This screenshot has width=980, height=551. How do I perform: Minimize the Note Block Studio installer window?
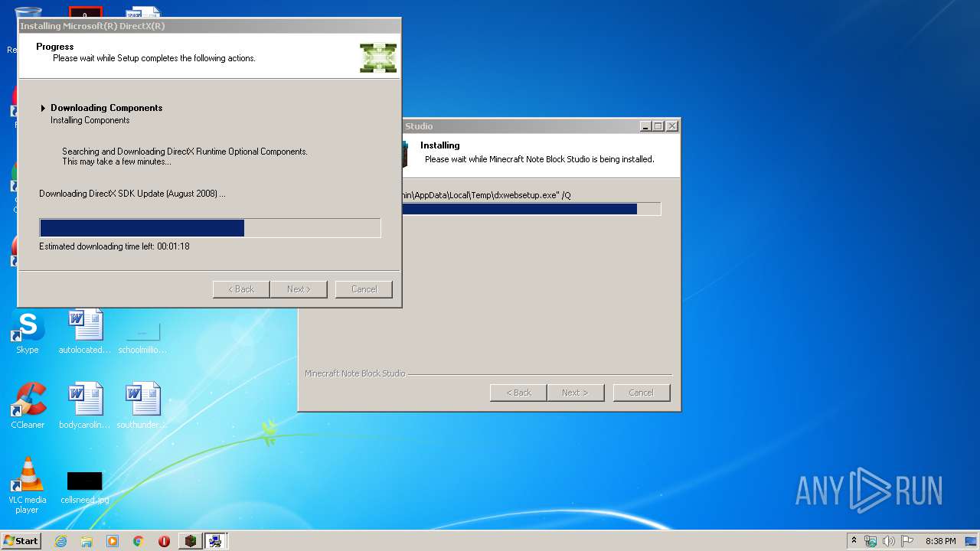[645, 126]
